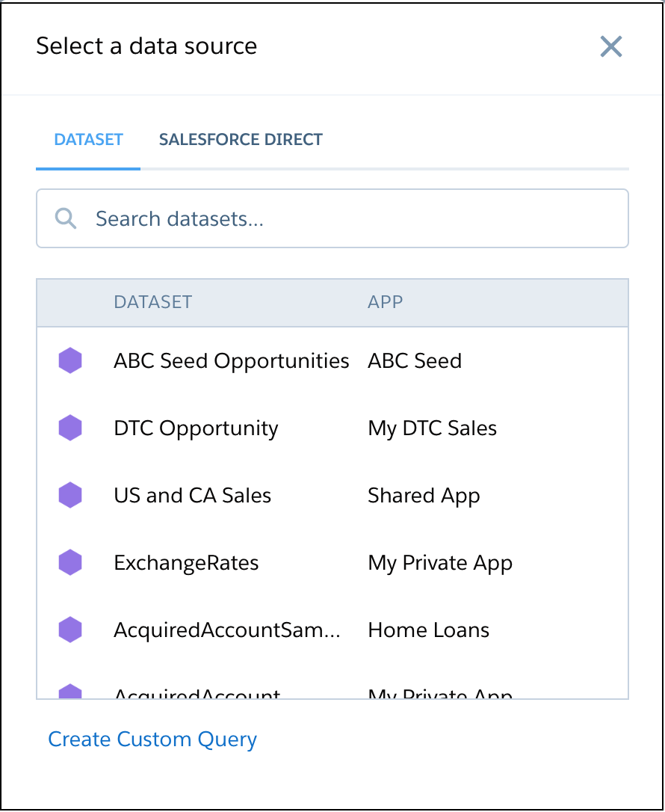Select the AcquiredAccountSam... dataset
Image resolution: width=665 pixels, height=812 pixels.
coord(227,630)
